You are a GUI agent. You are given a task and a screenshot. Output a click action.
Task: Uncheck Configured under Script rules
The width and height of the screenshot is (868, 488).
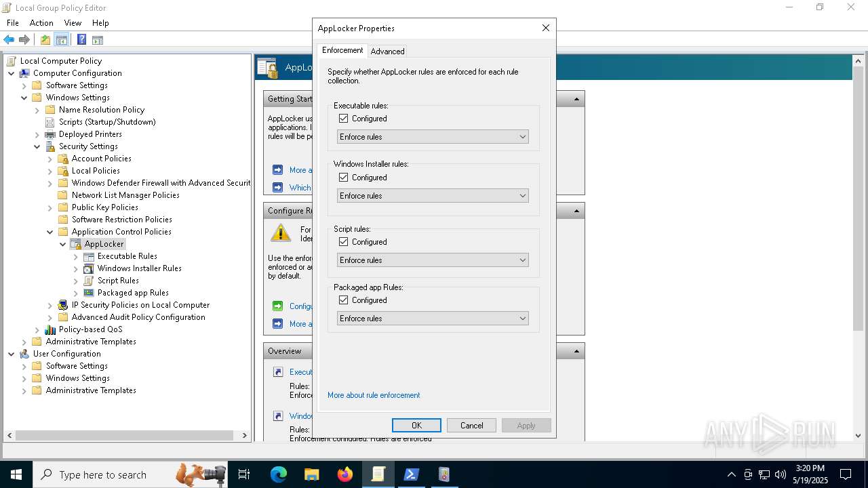(x=343, y=242)
